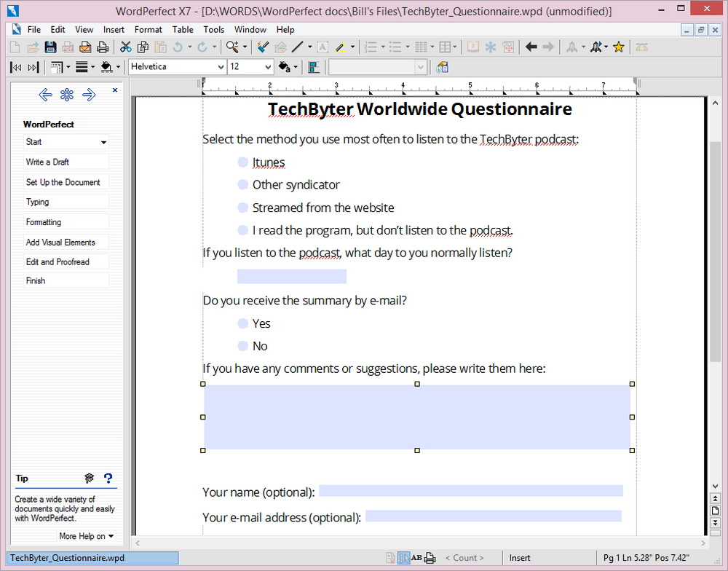Viewport: 728px width, 571px height.
Task: Click the yellow star favorites icon
Action: tap(618, 47)
